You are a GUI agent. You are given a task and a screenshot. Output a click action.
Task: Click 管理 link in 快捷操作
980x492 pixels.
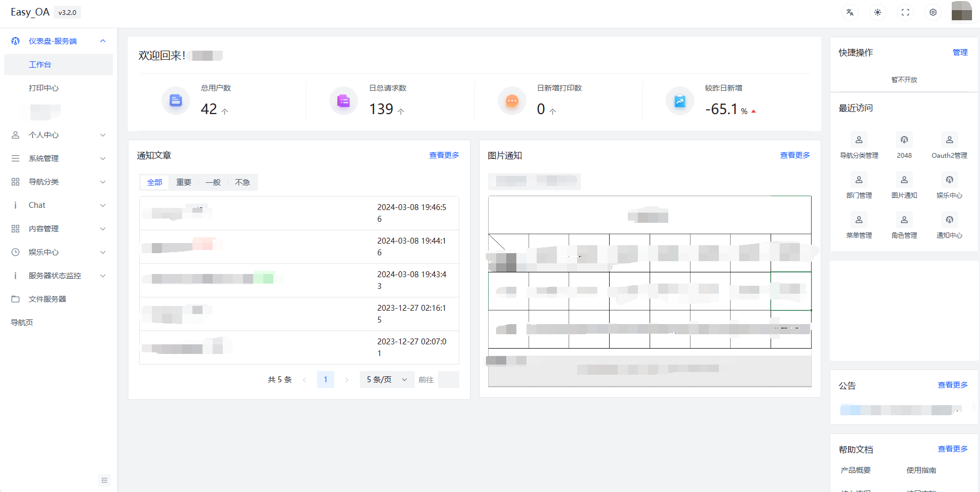point(960,52)
